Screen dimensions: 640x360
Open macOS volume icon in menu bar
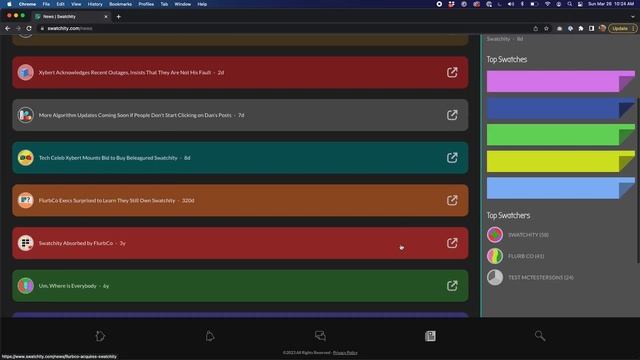click(511, 4)
